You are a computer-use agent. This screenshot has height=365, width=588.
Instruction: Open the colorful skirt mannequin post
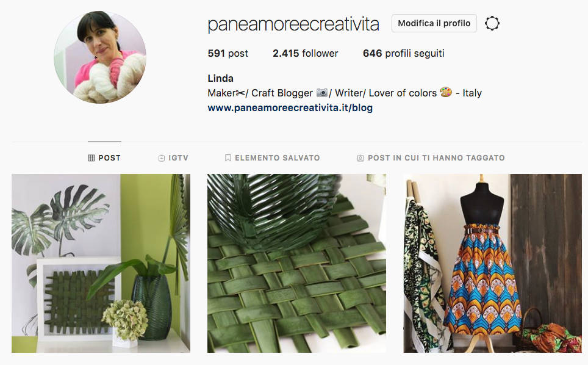tap(492, 263)
